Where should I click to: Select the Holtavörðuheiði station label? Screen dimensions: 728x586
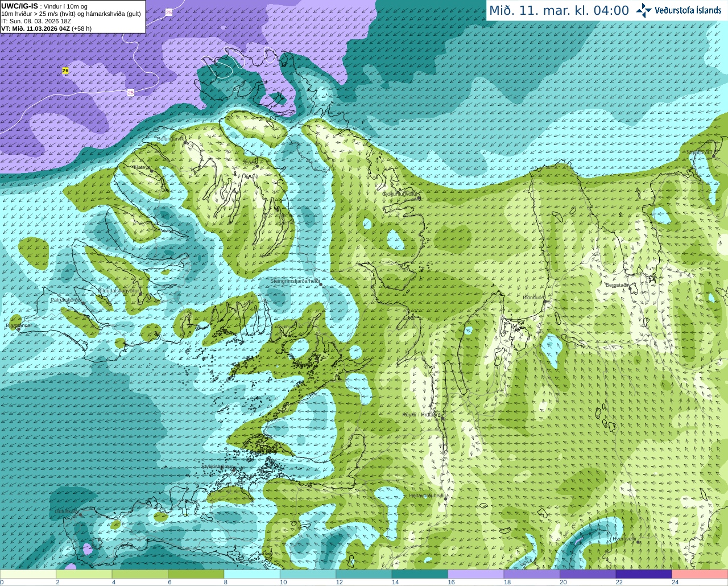tap(427, 496)
